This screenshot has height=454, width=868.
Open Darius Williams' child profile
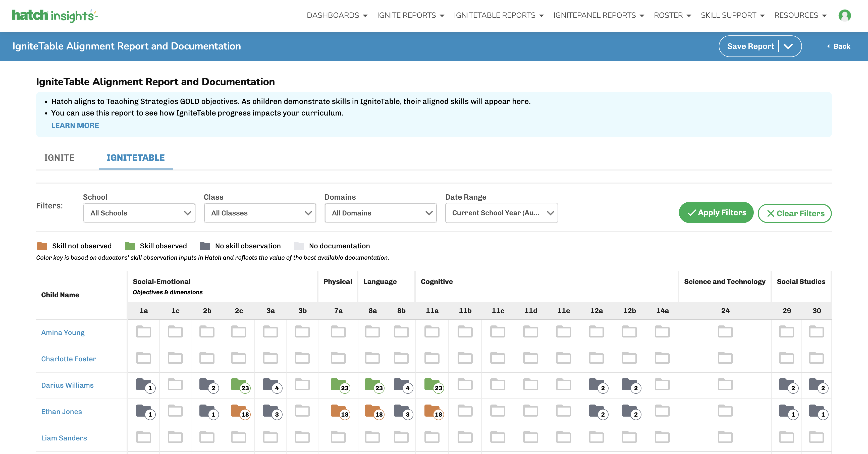point(67,385)
